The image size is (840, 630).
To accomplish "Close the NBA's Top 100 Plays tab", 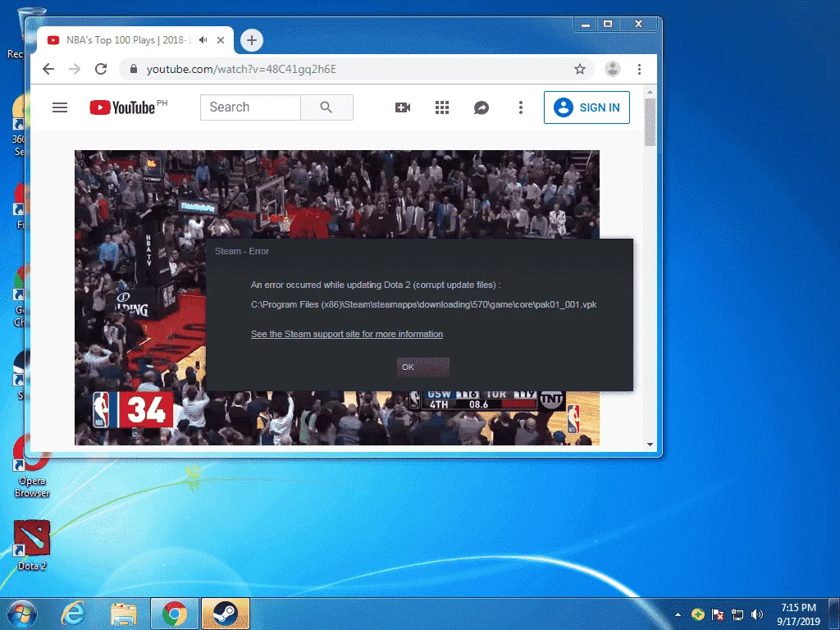I will pos(221,40).
